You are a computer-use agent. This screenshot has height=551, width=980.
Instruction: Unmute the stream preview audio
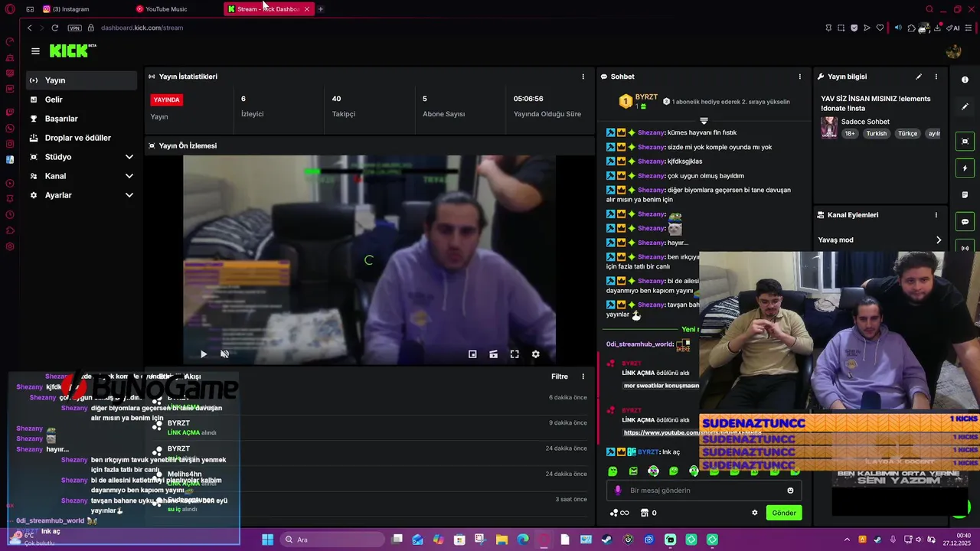224,354
